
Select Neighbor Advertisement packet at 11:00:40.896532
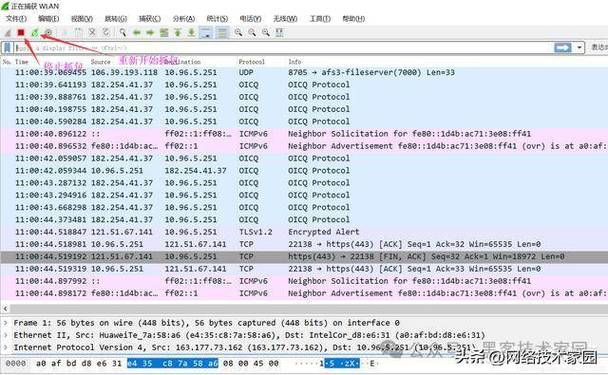(x=304, y=146)
